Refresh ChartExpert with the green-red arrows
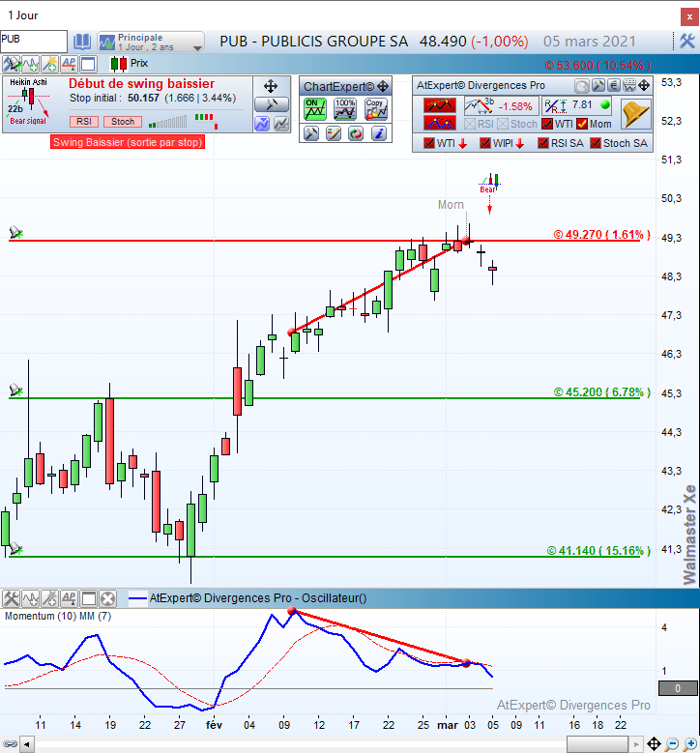700x753 pixels. (x=356, y=133)
